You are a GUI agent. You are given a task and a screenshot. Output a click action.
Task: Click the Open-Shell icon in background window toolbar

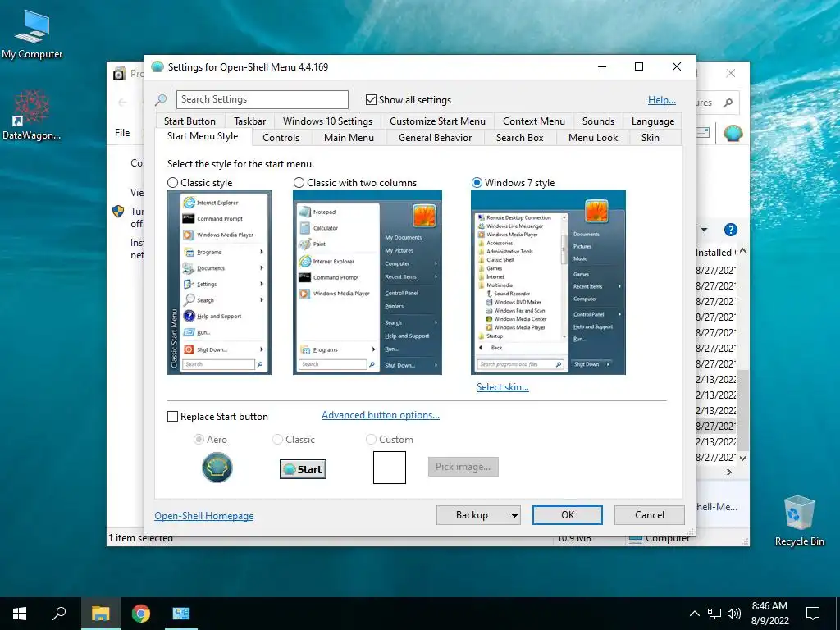733,133
